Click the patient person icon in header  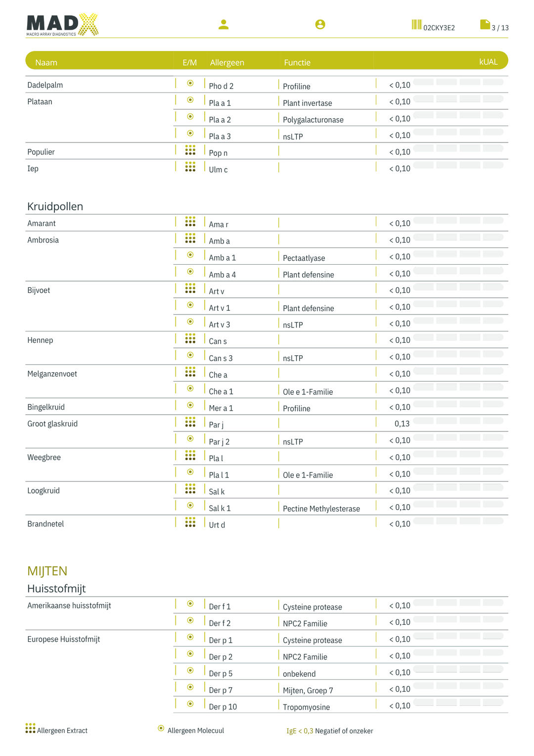[223, 24]
